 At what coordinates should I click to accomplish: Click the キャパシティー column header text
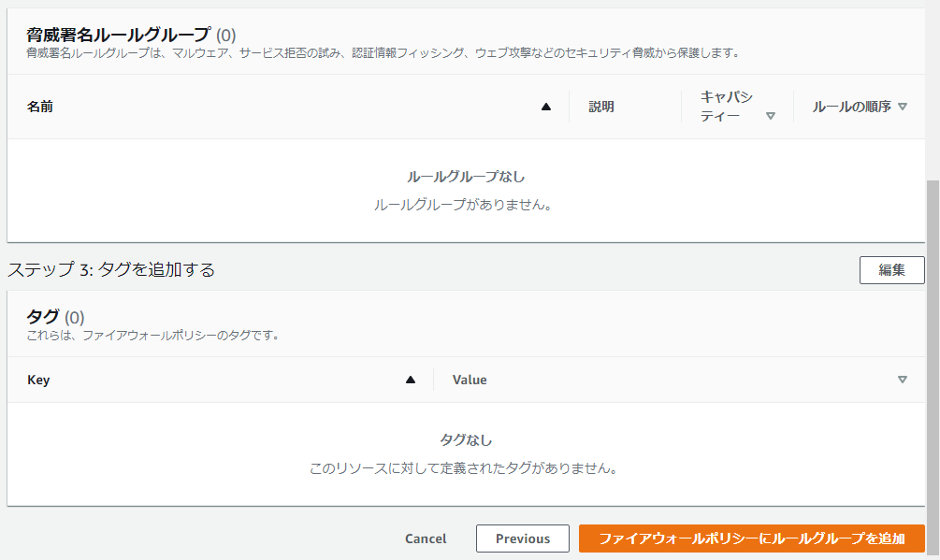[x=726, y=107]
